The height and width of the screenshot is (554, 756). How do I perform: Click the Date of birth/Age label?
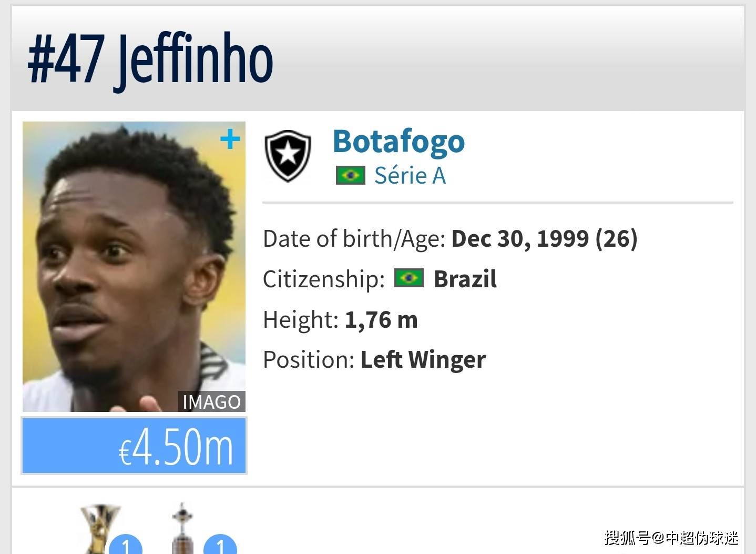pyautogui.click(x=354, y=239)
